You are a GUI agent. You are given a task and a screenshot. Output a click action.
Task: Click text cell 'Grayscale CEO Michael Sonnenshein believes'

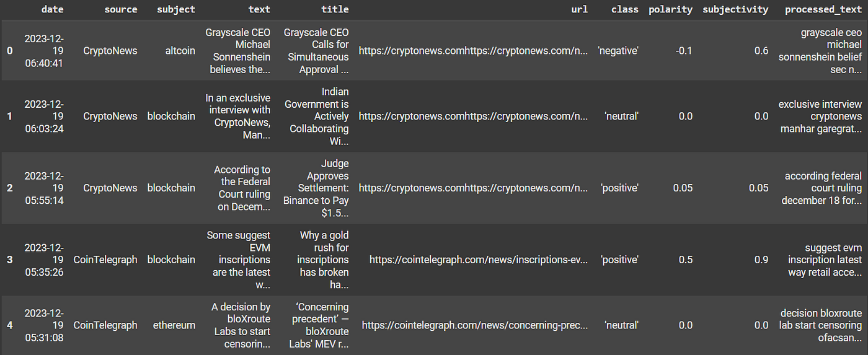(x=238, y=50)
